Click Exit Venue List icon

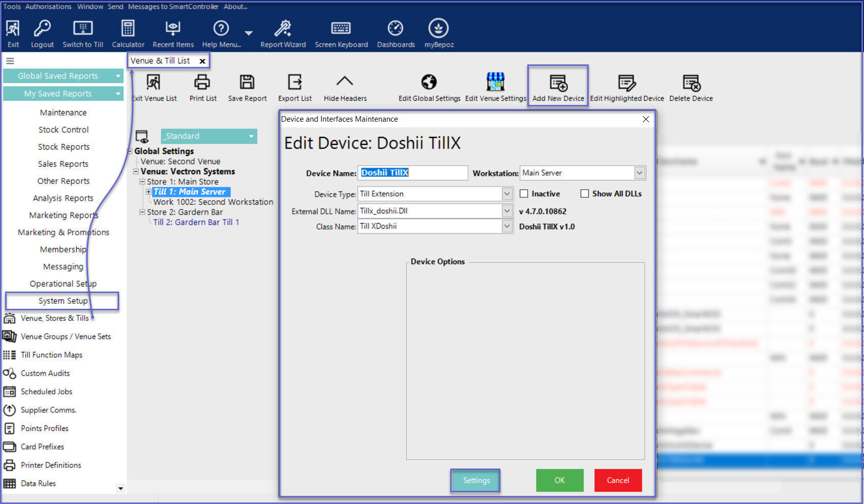click(x=153, y=82)
